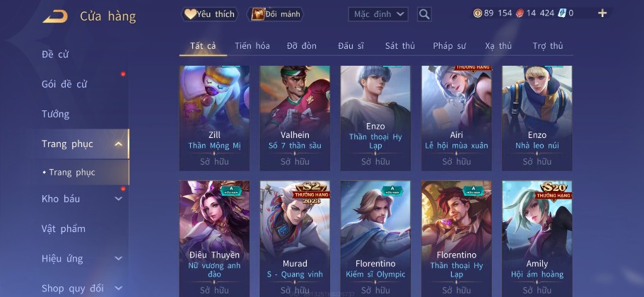The height and width of the screenshot is (297, 644).
Task: Go back using the golden arrow icon
Action: (55, 16)
